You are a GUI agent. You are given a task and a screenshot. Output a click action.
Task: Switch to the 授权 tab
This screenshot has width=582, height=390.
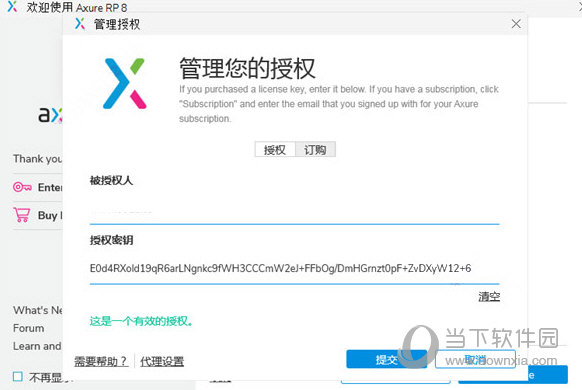[275, 150]
